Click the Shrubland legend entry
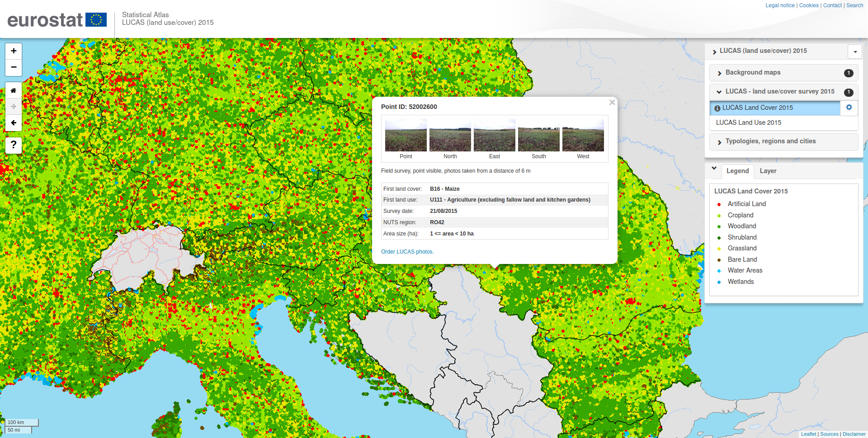The image size is (868, 438). [742, 237]
